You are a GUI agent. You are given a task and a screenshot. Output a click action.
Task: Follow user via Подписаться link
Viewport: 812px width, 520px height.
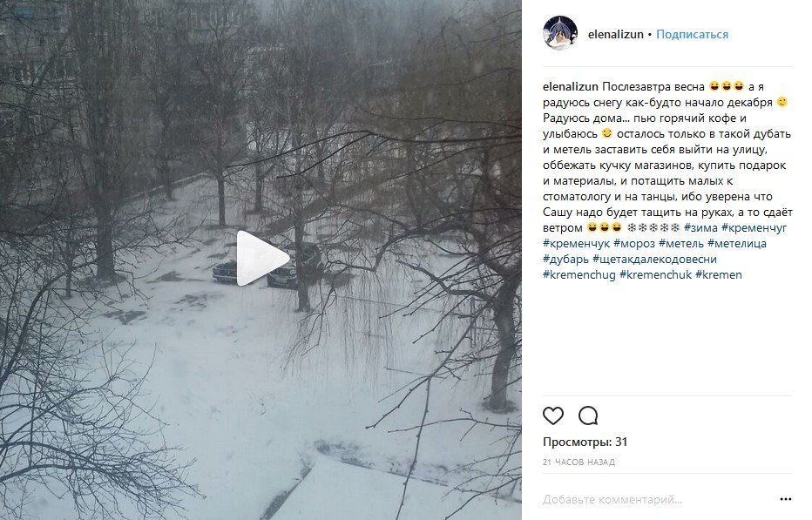point(692,34)
